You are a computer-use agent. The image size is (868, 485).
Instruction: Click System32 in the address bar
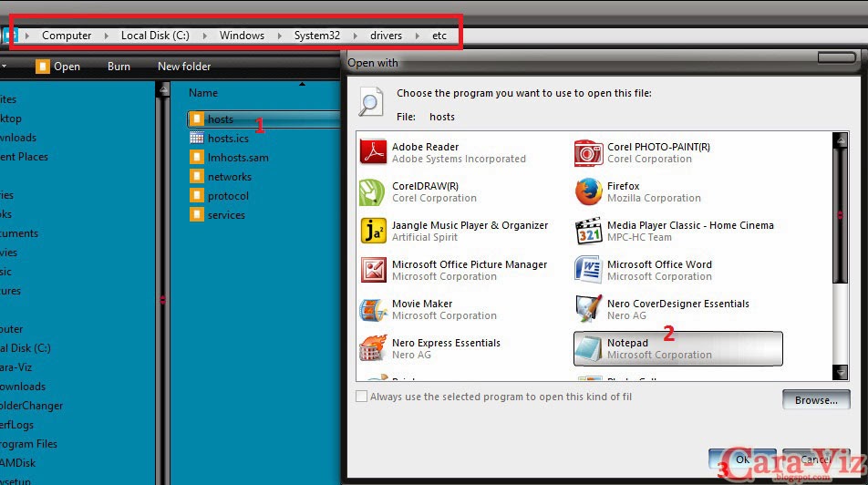click(x=316, y=36)
